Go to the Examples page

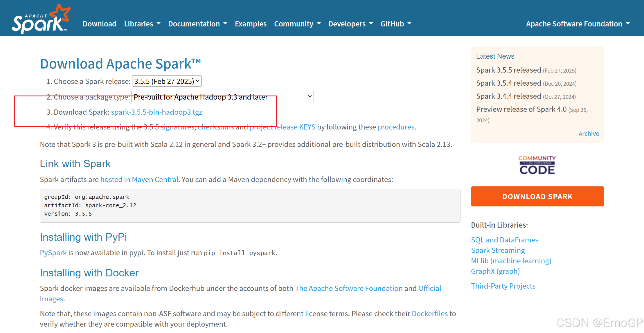click(251, 24)
